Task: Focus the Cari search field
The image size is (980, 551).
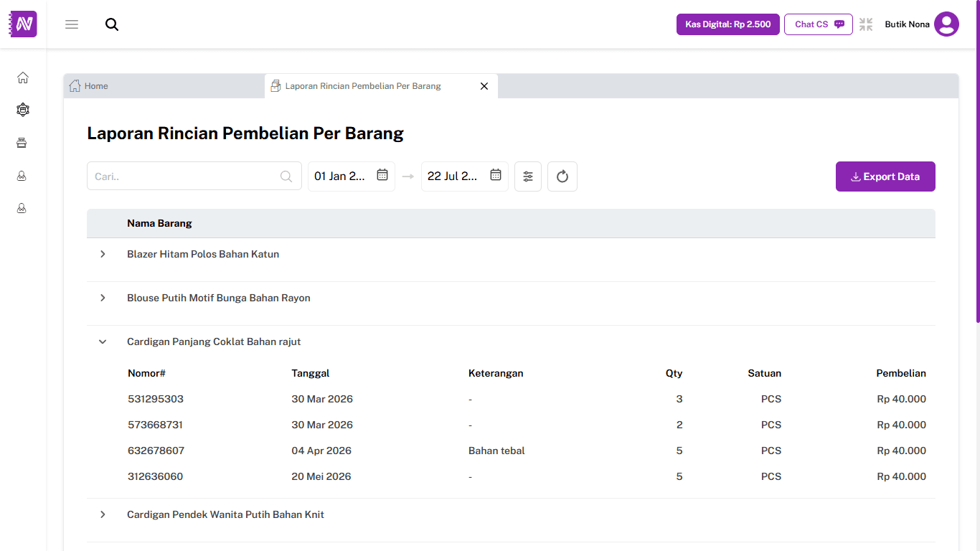Action: (x=194, y=176)
